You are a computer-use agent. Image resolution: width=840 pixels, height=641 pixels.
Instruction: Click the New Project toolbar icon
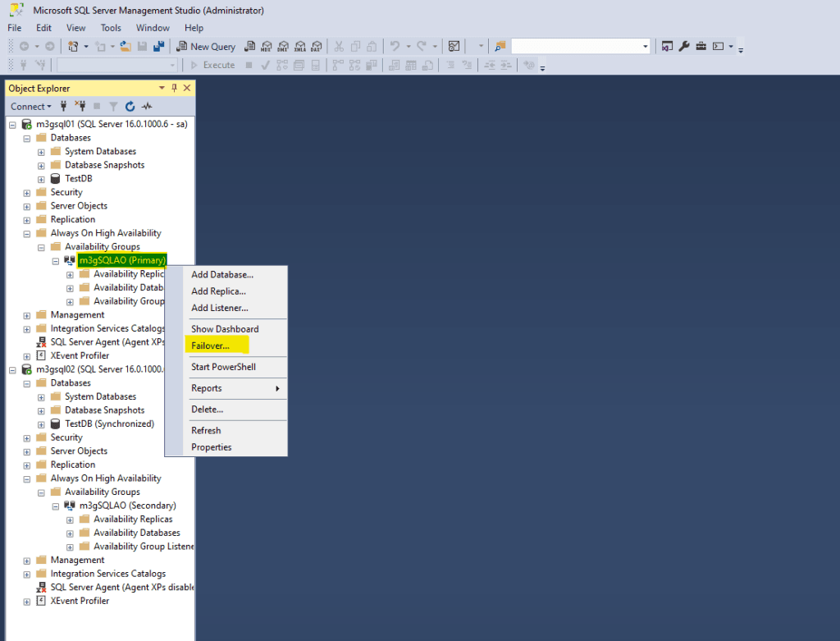point(73,47)
